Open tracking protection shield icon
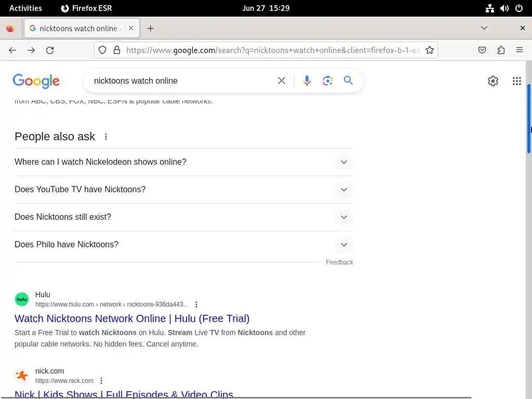The height and width of the screenshot is (399, 532). (x=102, y=50)
